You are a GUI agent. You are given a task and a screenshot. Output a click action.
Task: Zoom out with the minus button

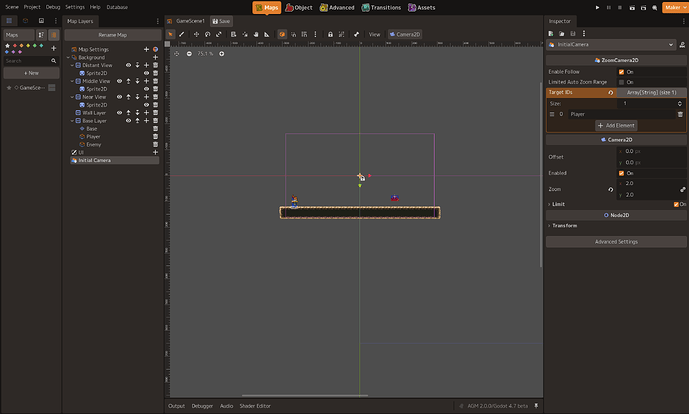pyautogui.click(x=189, y=54)
